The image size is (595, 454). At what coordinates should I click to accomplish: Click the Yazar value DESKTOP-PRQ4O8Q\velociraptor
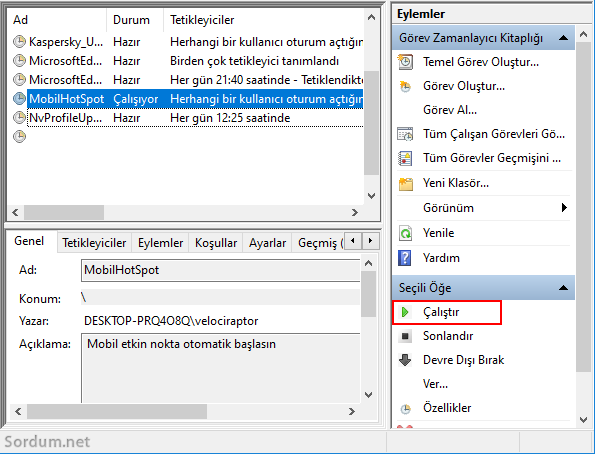(171, 321)
